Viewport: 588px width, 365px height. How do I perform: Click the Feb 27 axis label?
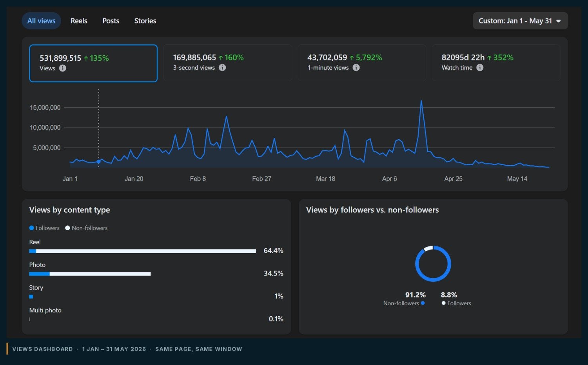click(x=261, y=179)
